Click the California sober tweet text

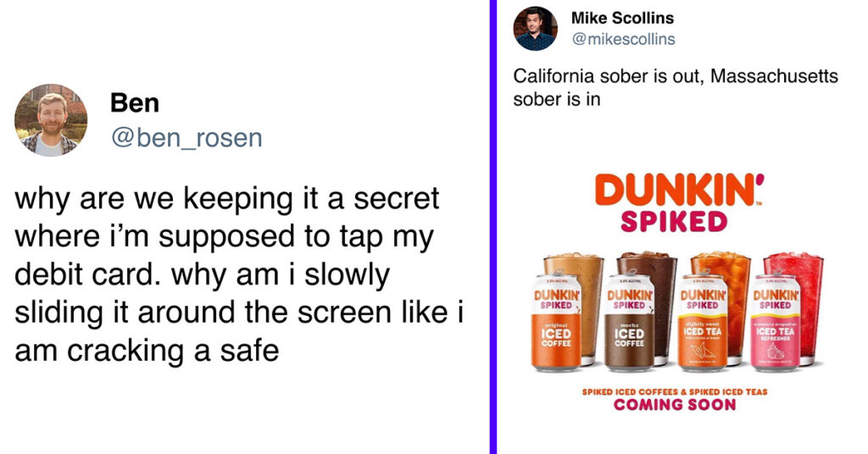(676, 87)
